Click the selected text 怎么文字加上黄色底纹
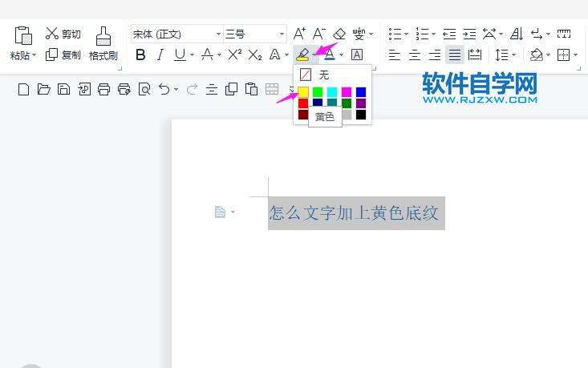Viewport: 588px width, 368px height. click(x=354, y=212)
